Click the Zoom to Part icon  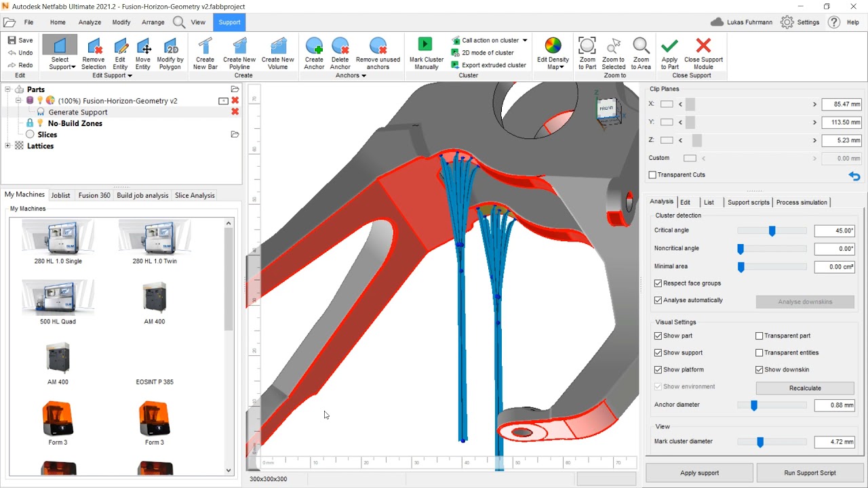(587, 46)
